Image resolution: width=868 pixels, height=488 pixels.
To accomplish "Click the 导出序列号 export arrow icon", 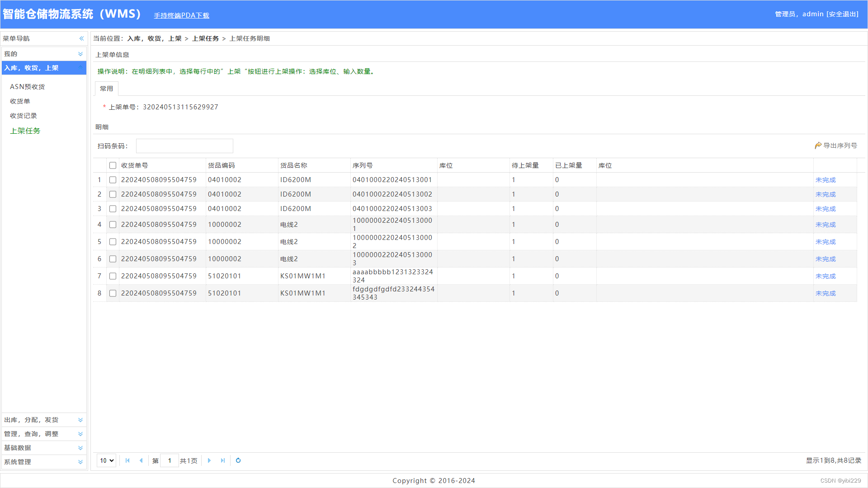I will click(818, 145).
